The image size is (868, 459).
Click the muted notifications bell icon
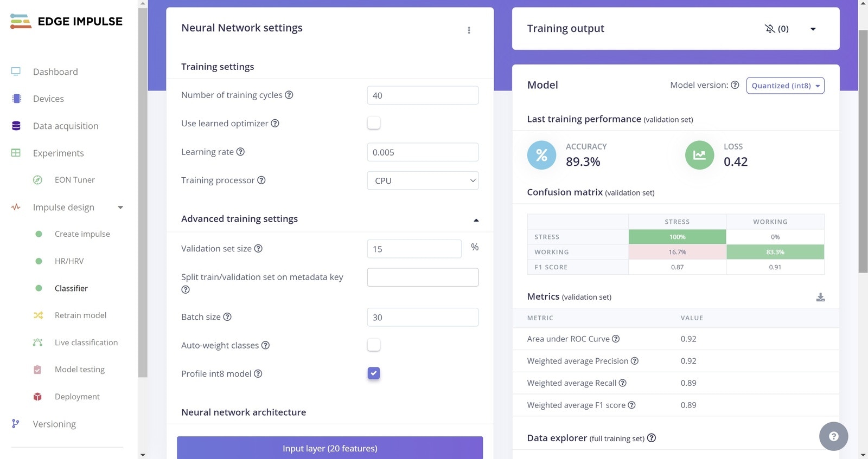(x=770, y=29)
